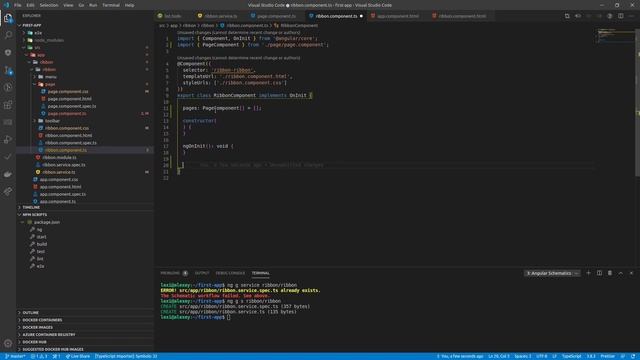Expand the DOCKER CONTAINERS section

coord(42,320)
